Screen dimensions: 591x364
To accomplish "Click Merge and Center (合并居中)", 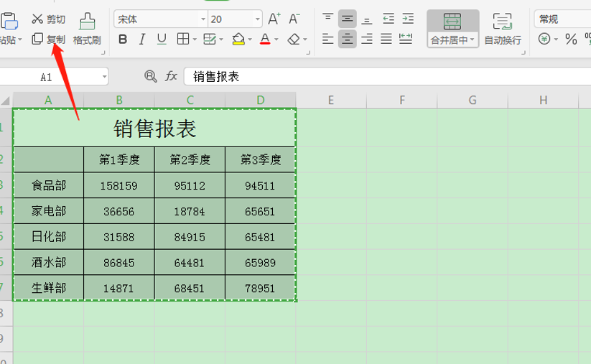I will tap(452, 29).
